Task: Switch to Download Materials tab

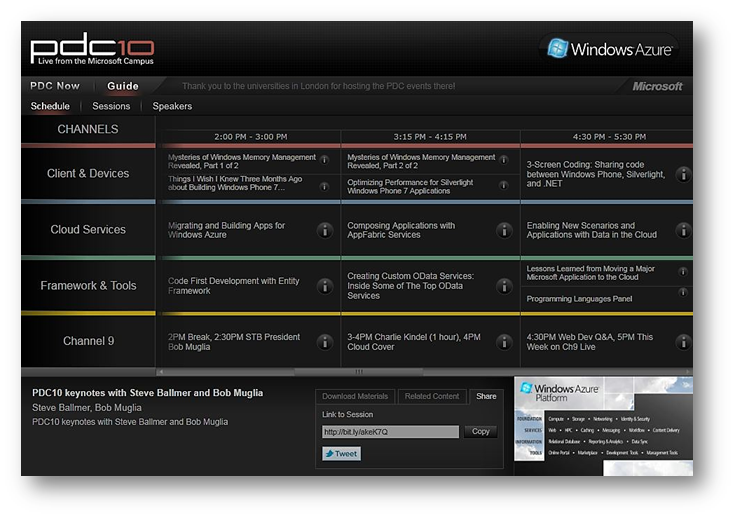Action: click(x=355, y=396)
